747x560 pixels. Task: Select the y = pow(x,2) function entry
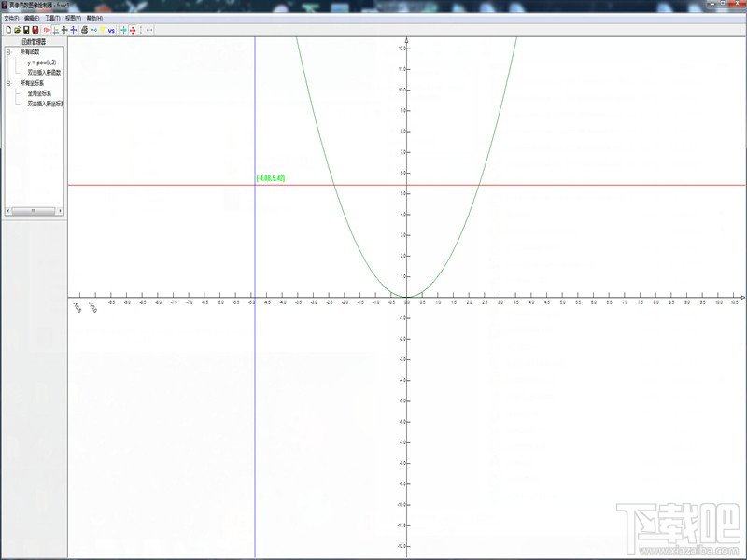pyautogui.click(x=41, y=63)
